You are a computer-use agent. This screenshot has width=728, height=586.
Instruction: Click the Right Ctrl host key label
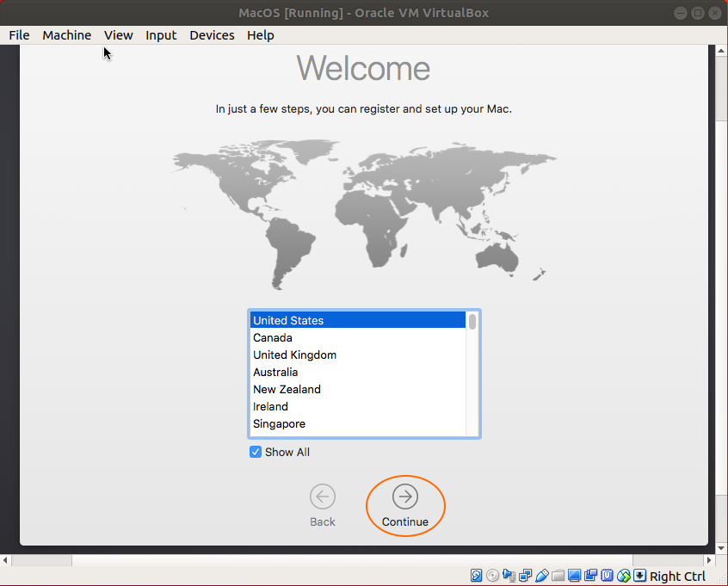coord(677,577)
